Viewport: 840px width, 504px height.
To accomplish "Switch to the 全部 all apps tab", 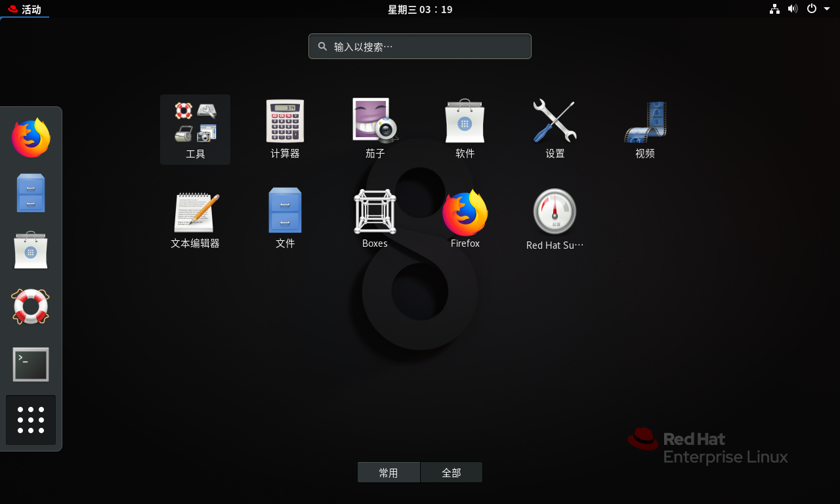I will pyautogui.click(x=451, y=472).
